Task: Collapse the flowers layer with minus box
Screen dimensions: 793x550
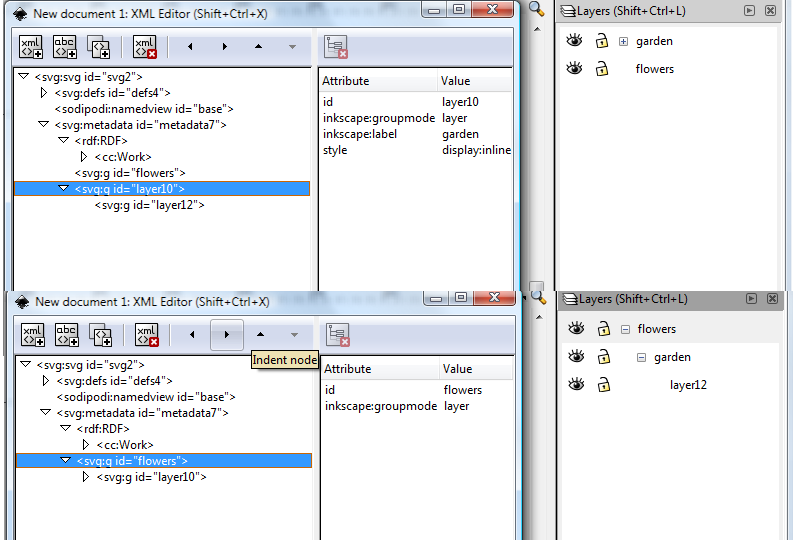Action: tap(625, 329)
